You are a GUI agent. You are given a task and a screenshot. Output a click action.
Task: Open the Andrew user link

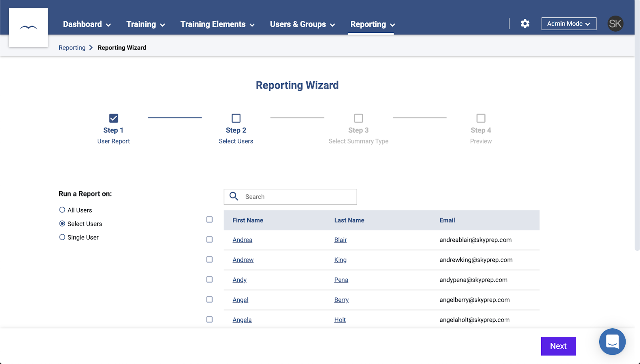tap(243, 260)
